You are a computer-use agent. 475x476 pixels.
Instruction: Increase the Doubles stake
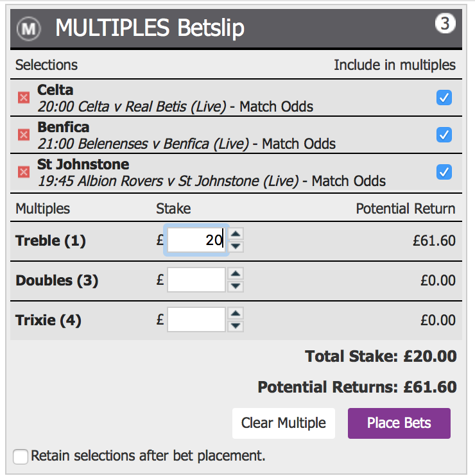pyautogui.click(x=236, y=275)
